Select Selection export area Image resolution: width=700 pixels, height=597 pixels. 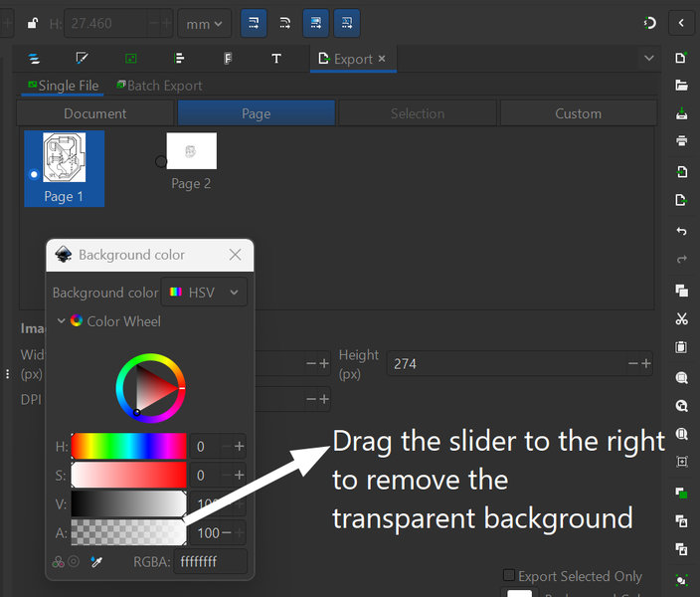tap(418, 113)
